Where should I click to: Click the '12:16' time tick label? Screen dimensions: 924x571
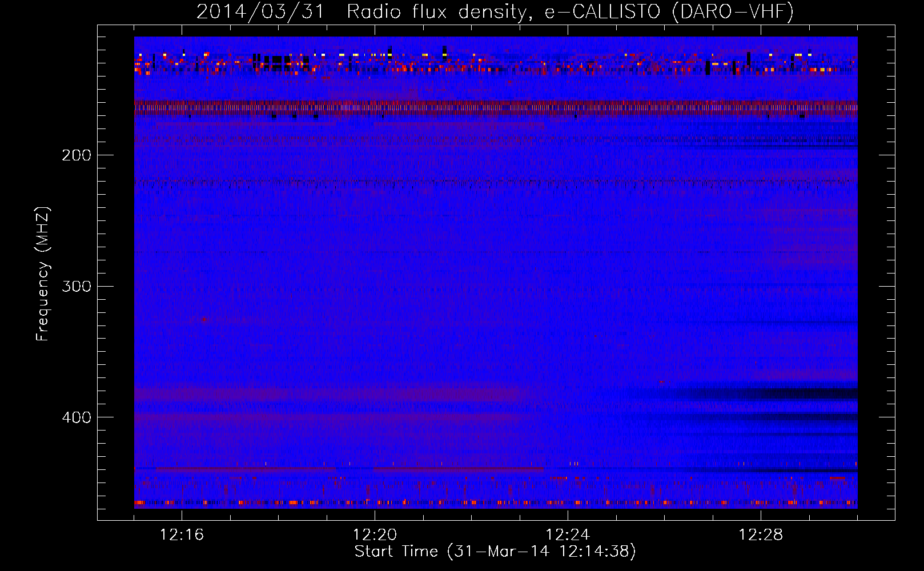coord(182,535)
